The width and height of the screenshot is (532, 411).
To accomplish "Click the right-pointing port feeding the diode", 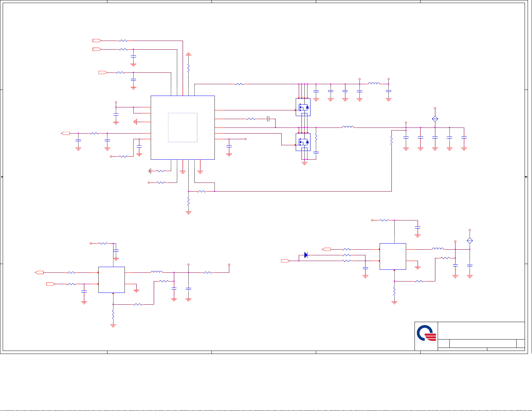I will tap(286, 261).
